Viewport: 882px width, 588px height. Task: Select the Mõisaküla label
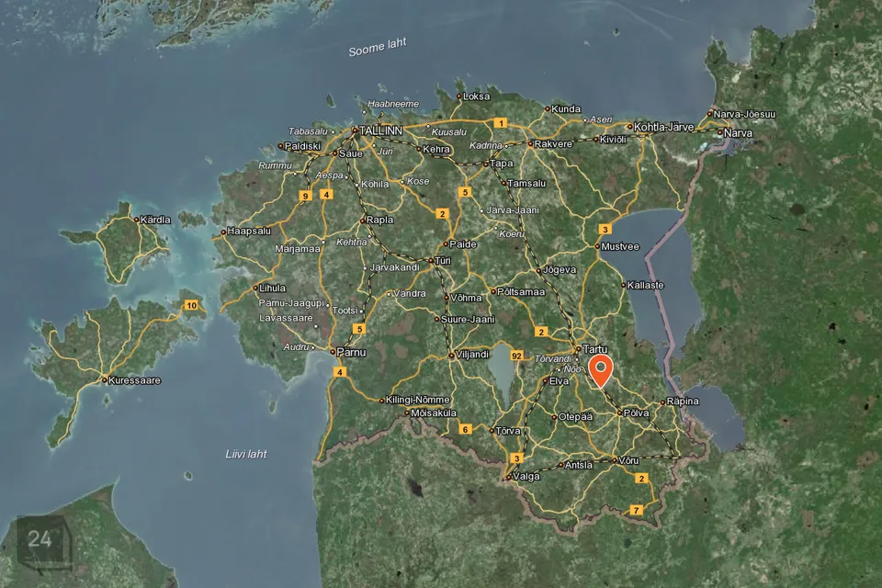[434, 413]
